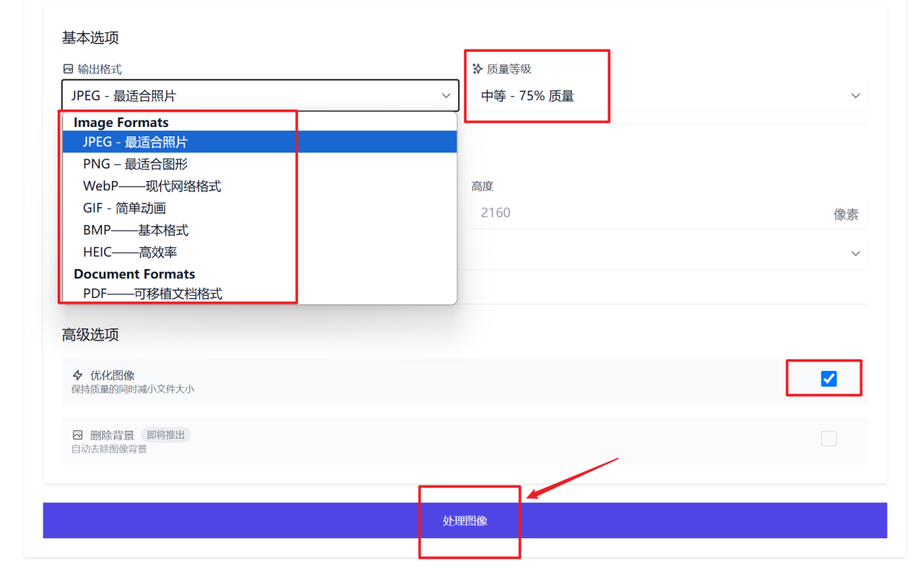Expand the collapsed chevron below the 高度 row

click(x=855, y=253)
